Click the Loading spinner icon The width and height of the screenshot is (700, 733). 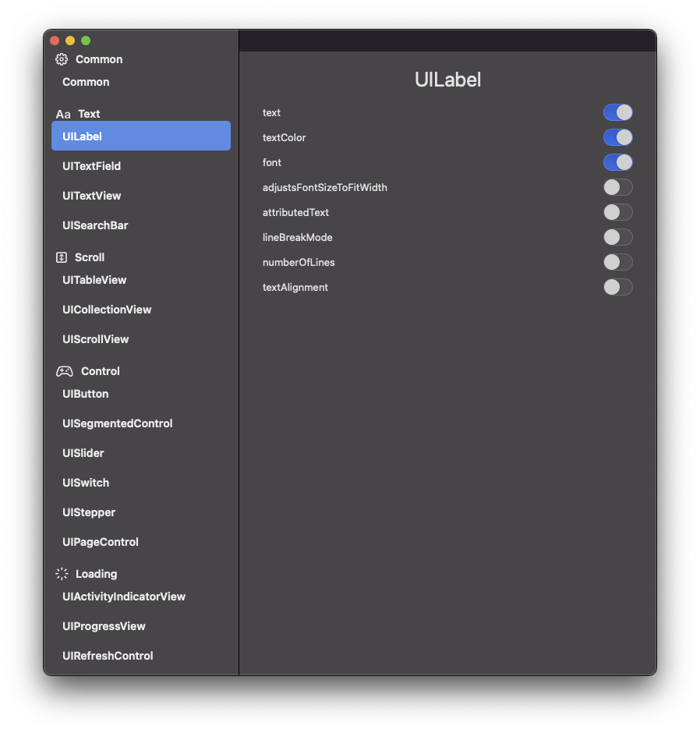pyautogui.click(x=62, y=574)
